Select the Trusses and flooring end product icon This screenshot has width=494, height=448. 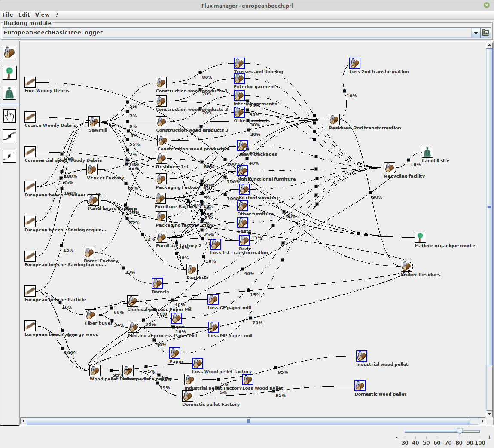239,63
